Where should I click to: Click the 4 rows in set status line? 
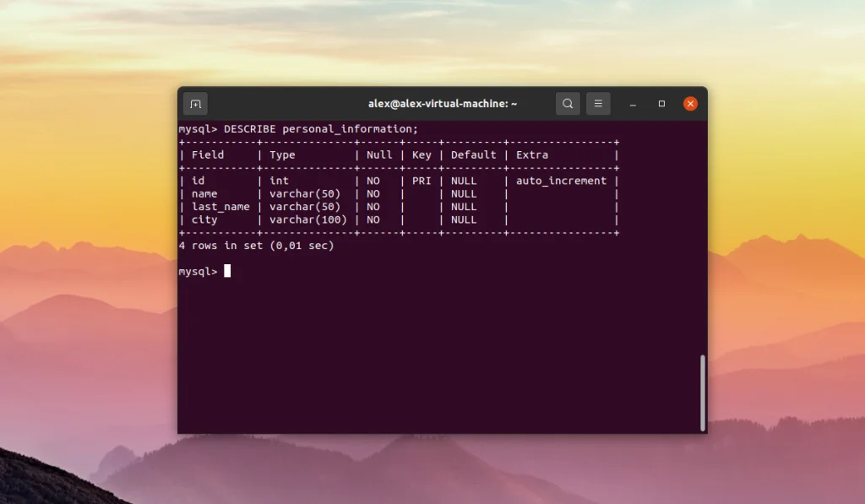[x=255, y=246]
